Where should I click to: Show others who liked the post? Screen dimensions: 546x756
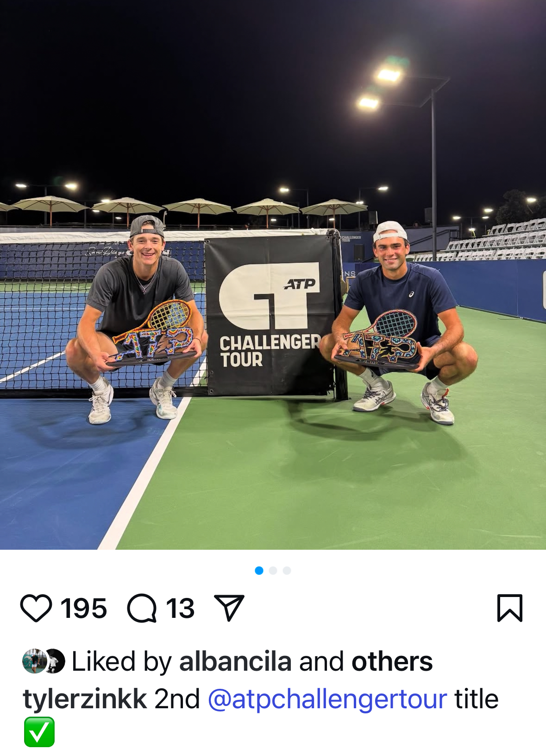pyautogui.click(x=392, y=661)
